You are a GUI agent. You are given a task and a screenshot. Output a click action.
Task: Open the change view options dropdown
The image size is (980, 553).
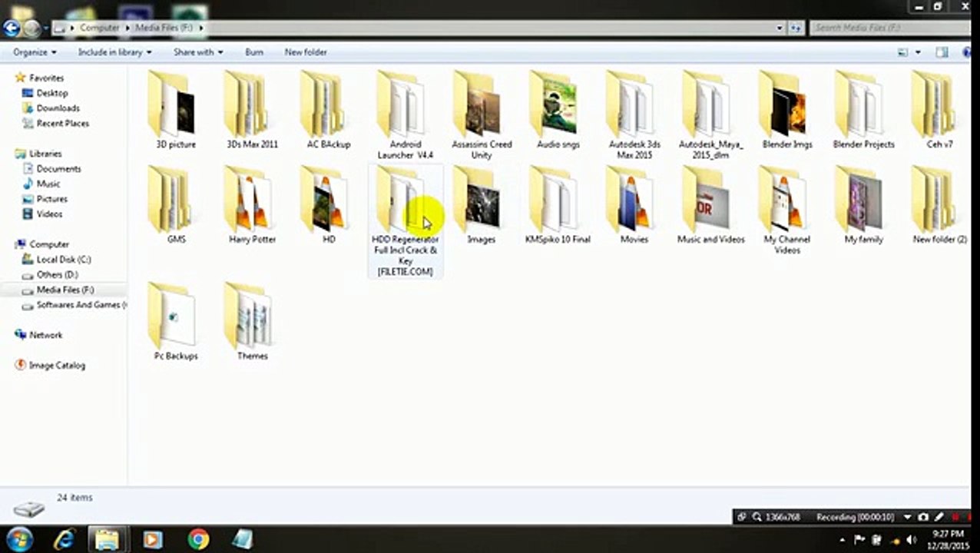918,52
